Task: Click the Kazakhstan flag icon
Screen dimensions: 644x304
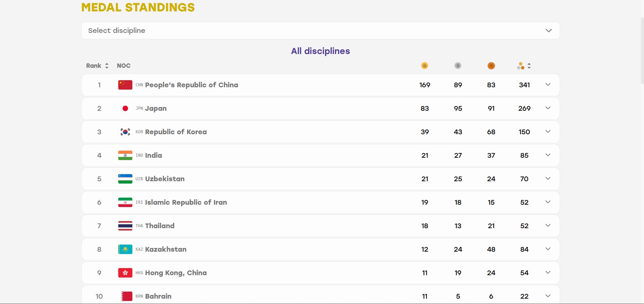Action: [125, 249]
